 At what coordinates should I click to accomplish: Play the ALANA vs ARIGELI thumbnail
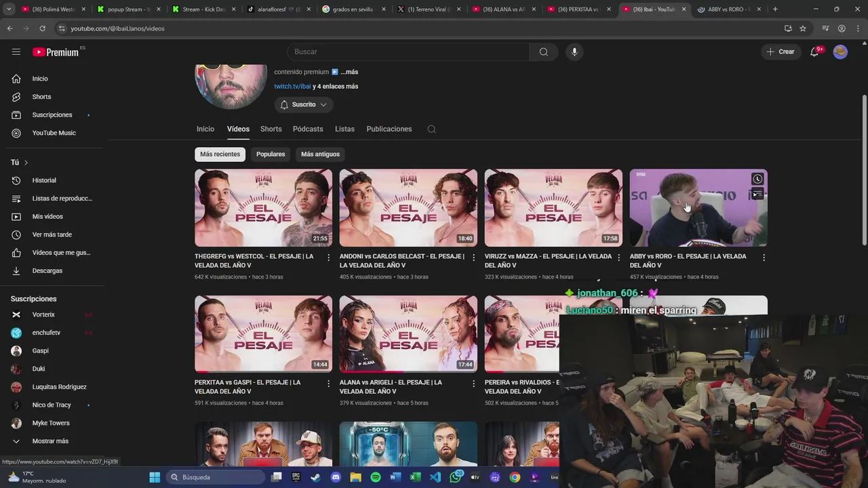[x=408, y=333]
